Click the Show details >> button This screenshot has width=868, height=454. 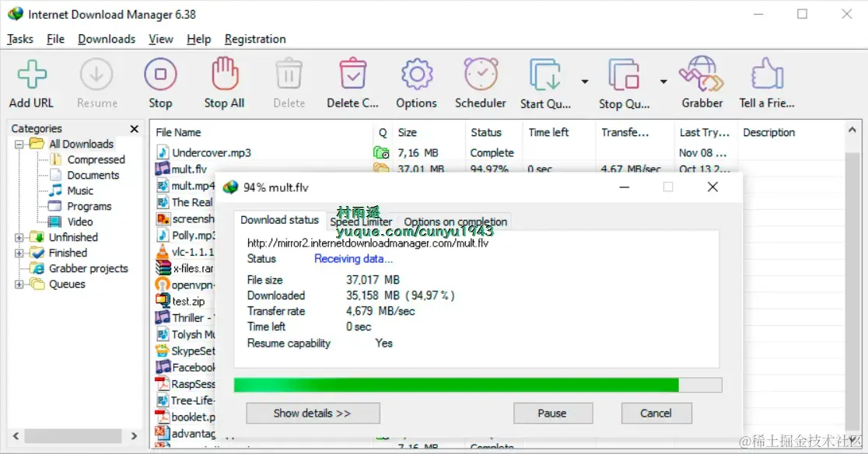pos(313,413)
